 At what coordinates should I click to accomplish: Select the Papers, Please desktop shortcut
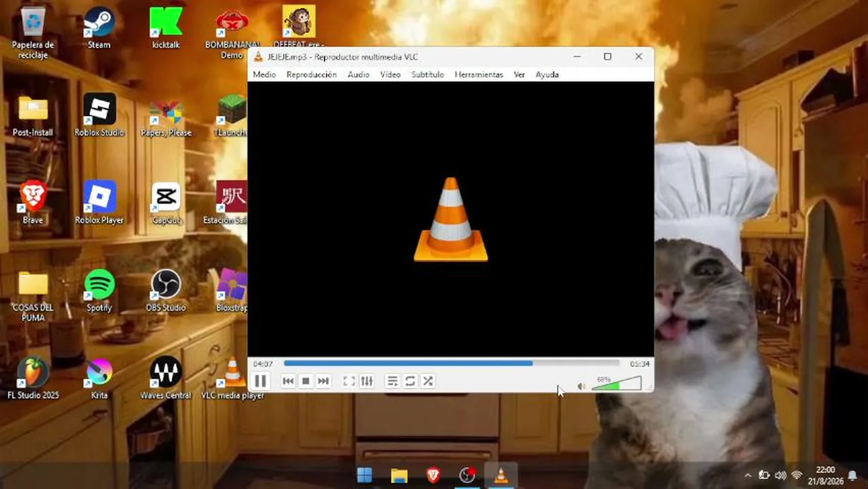click(166, 117)
